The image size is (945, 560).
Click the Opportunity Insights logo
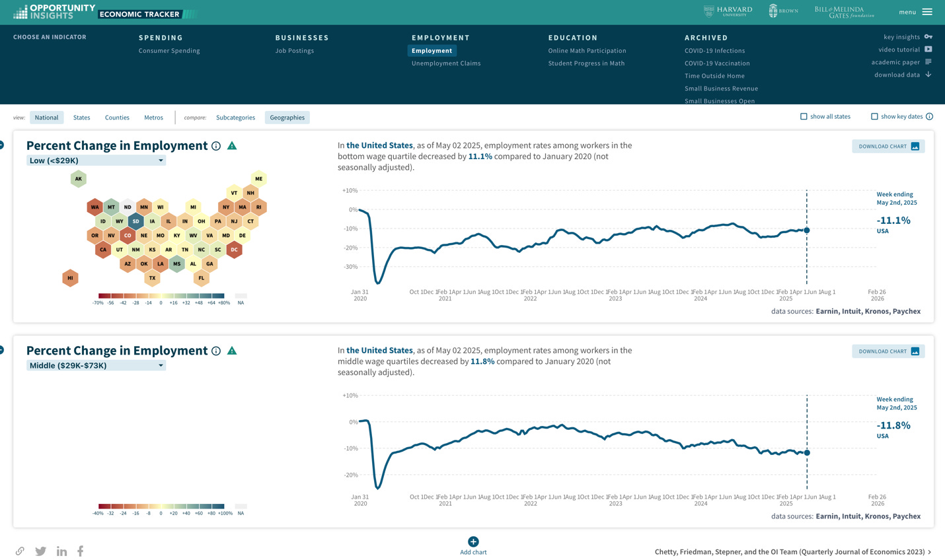(x=55, y=12)
